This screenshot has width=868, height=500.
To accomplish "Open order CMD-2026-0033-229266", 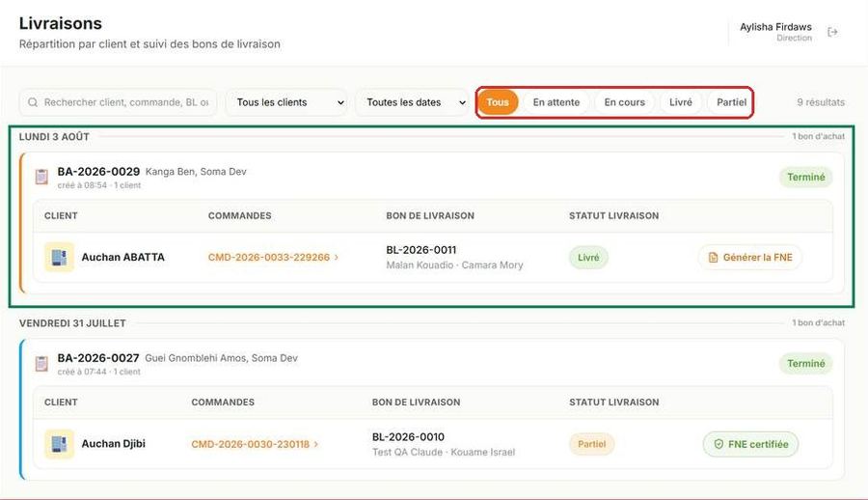I will tap(273, 257).
